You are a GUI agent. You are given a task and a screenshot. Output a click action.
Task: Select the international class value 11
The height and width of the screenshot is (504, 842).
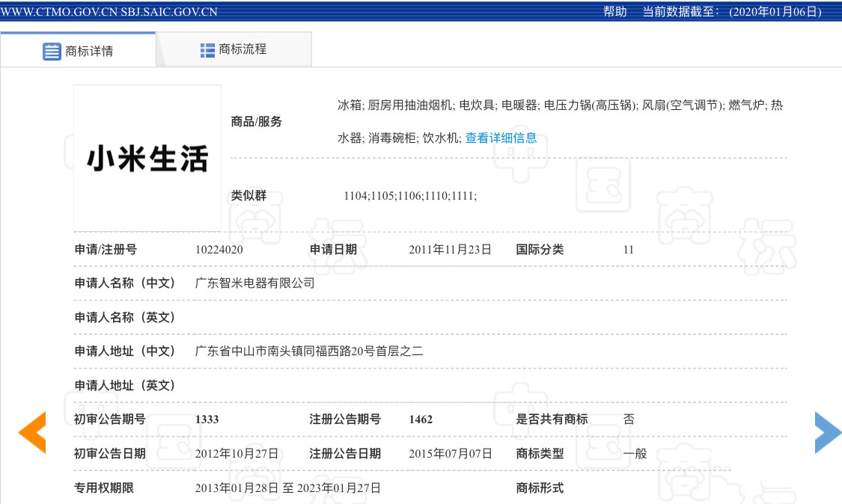(628, 250)
